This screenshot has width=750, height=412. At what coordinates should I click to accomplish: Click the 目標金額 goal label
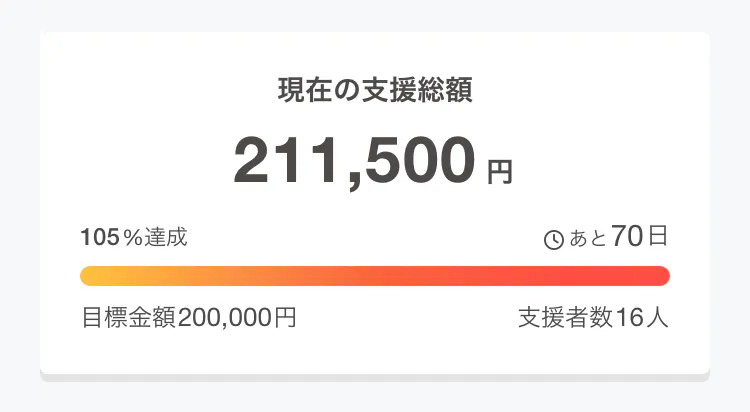pos(128,318)
